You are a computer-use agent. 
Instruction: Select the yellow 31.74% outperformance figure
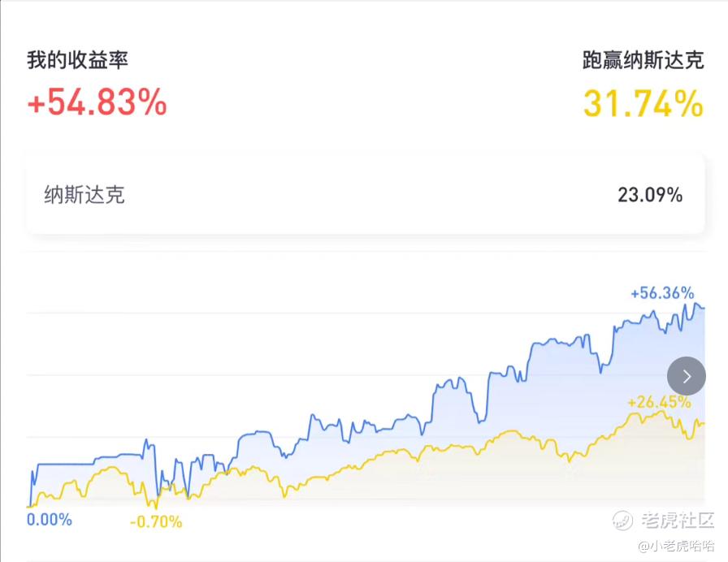coord(643,103)
